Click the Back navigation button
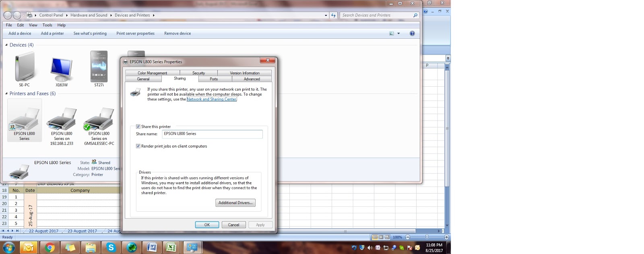 [x=8, y=15]
